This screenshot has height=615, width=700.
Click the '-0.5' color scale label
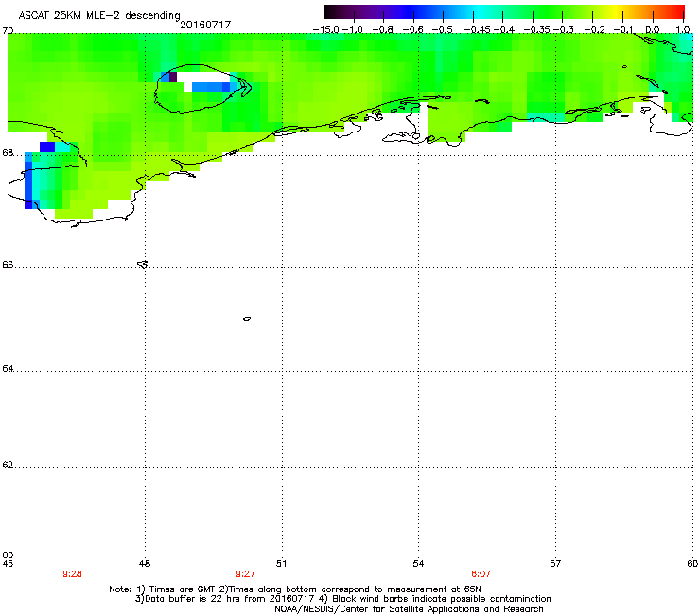click(443, 30)
